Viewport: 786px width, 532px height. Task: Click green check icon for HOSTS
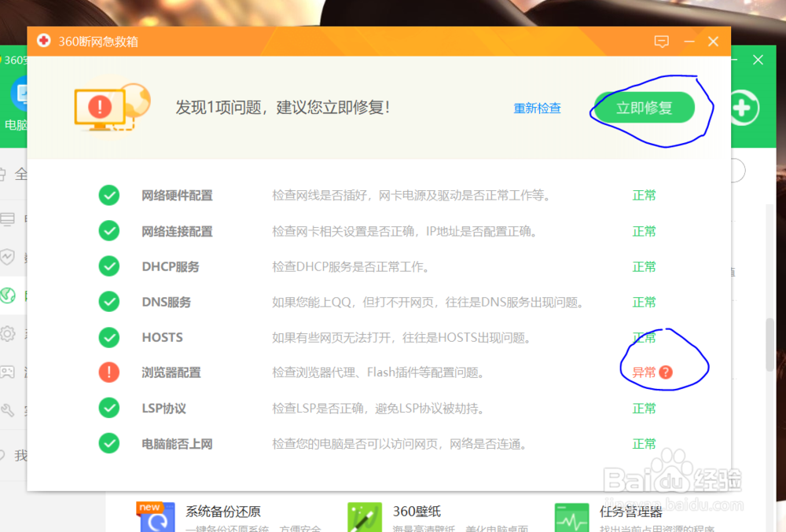pyautogui.click(x=108, y=337)
